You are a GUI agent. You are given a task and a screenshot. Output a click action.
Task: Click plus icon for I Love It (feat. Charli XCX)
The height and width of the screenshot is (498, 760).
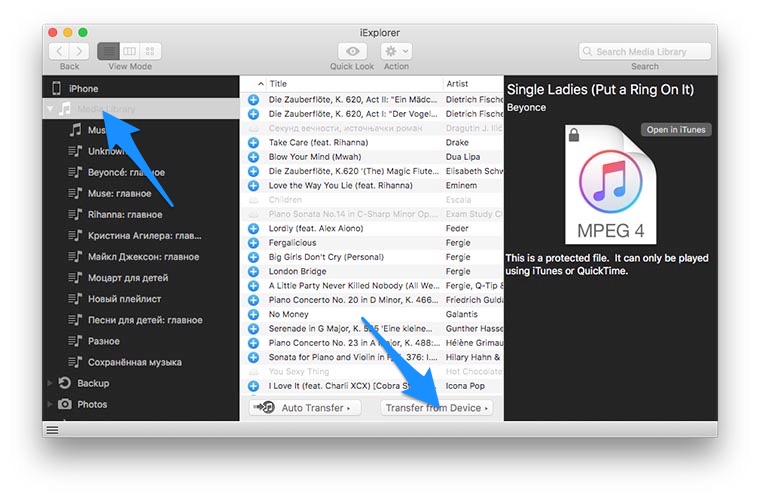pos(253,386)
